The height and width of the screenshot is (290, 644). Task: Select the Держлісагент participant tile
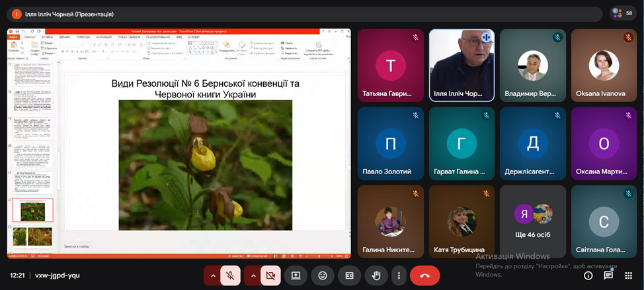(x=532, y=143)
